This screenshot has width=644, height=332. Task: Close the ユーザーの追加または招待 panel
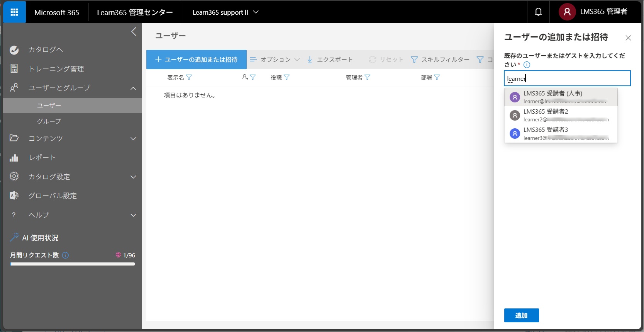tap(628, 38)
